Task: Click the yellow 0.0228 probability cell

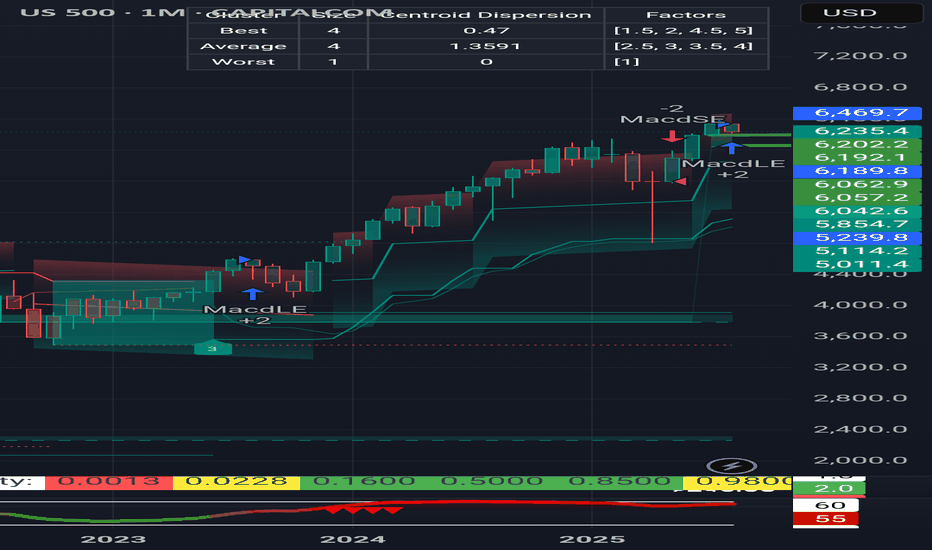Action: click(x=237, y=482)
